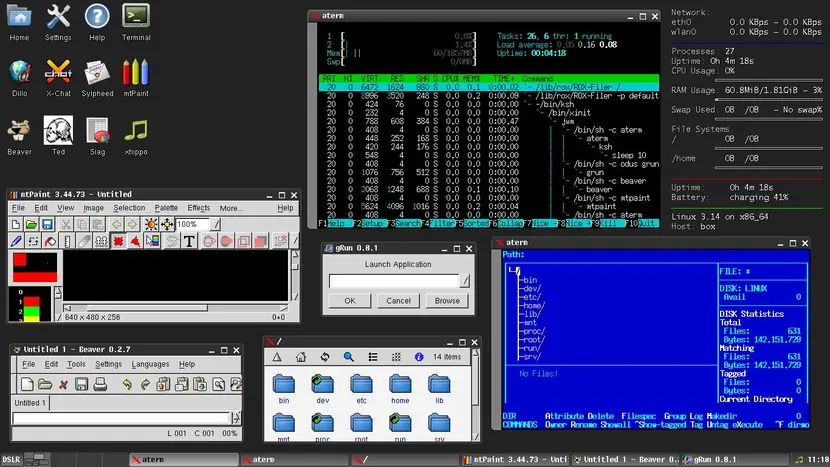This screenshot has width=830, height=467.
Task: Open the Languages menu in Beaver
Action: 150,364
